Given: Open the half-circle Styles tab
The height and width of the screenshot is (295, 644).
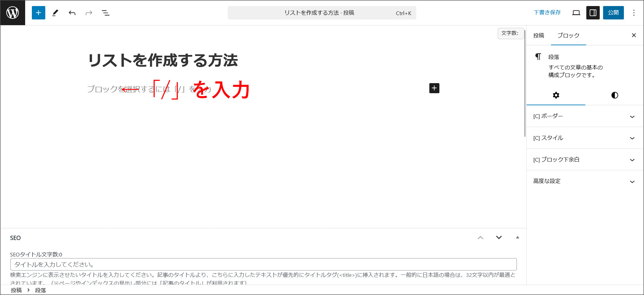Looking at the screenshot, I should click(x=615, y=95).
